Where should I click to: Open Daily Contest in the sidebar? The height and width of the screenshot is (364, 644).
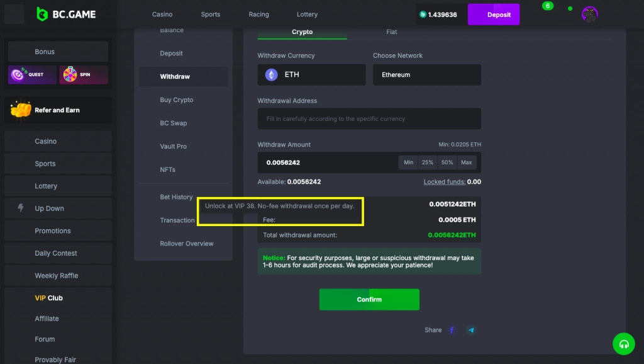[x=58, y=253]
